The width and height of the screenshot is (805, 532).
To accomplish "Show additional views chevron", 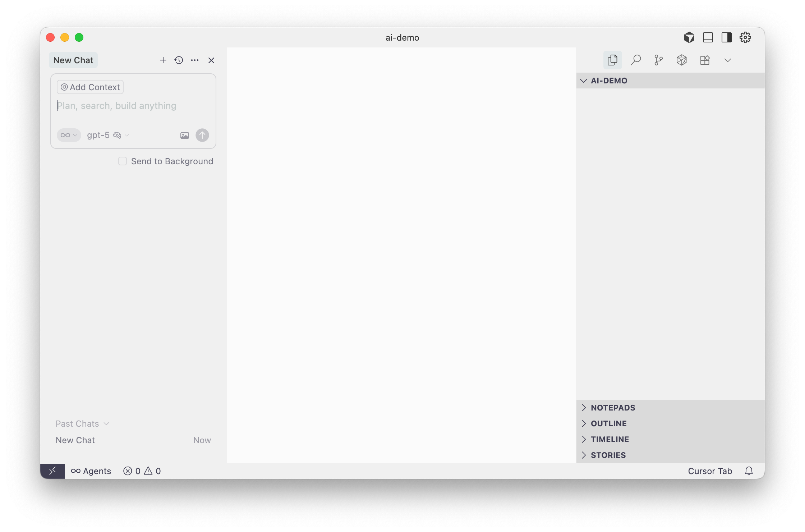I will (728, 60).
